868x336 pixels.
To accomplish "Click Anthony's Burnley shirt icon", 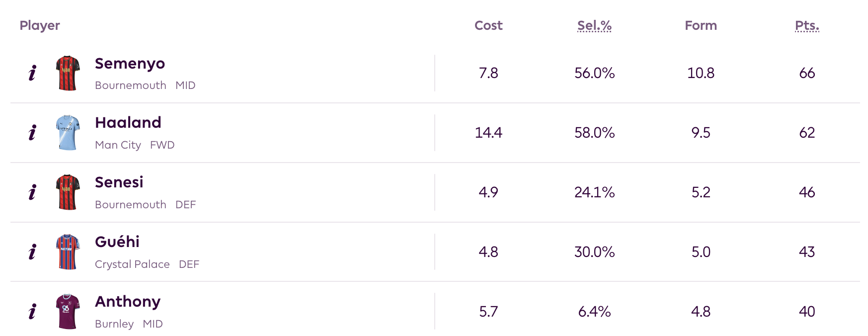I will pyautogui.click(x=68, y=312).
